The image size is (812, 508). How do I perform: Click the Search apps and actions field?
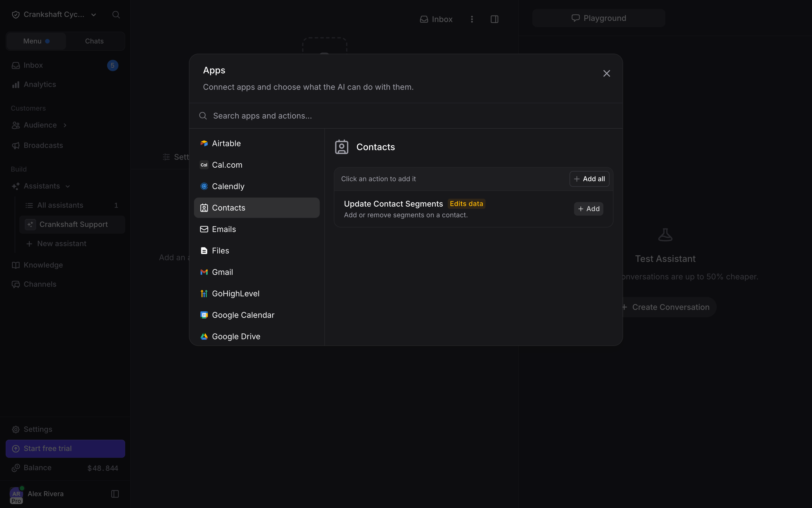click(406, 116)
